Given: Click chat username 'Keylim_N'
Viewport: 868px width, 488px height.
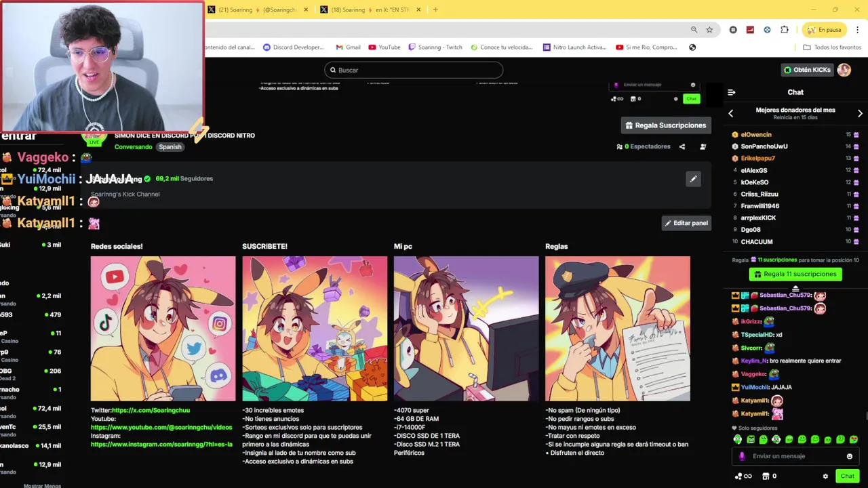Looking at the screenshot, I should [754, 361].
